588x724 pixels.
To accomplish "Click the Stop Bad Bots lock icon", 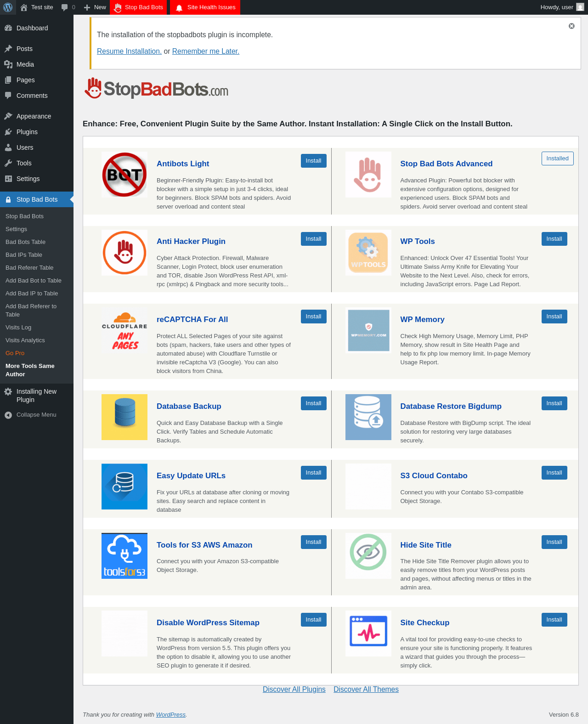I will click(x=8, y=199).
